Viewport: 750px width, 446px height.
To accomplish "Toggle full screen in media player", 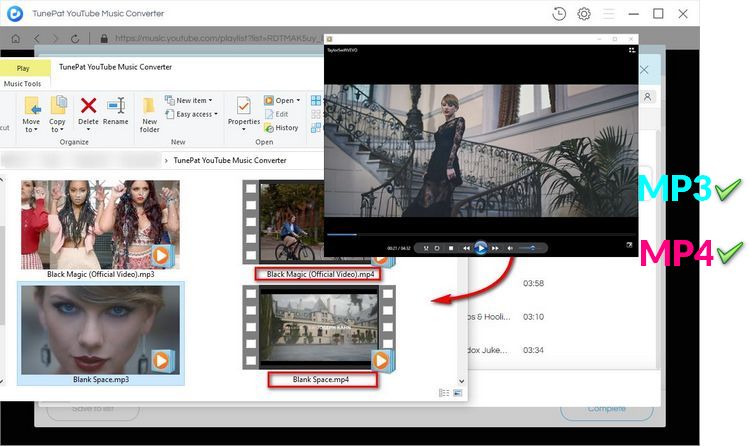I will pos(629,245).
